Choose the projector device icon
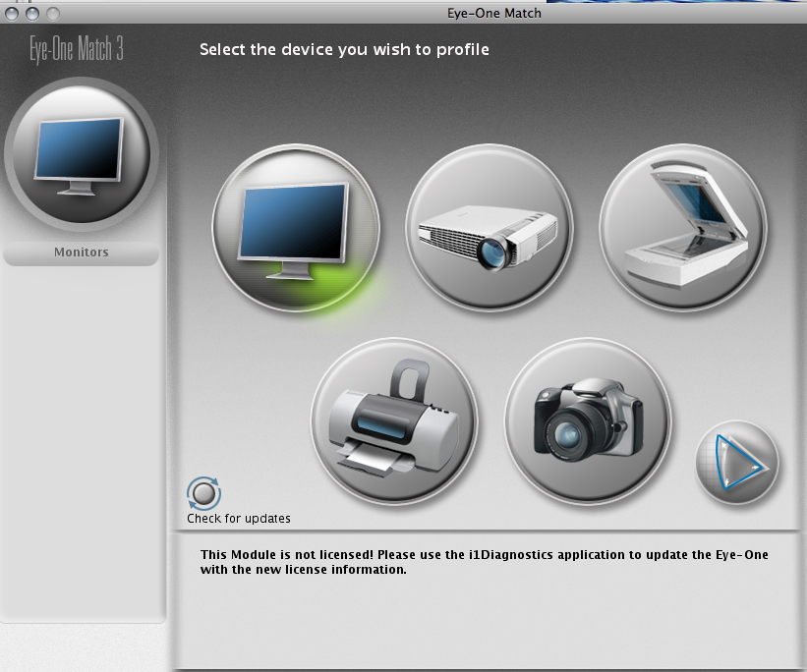 pyautogui.click(x=490, y=227)
